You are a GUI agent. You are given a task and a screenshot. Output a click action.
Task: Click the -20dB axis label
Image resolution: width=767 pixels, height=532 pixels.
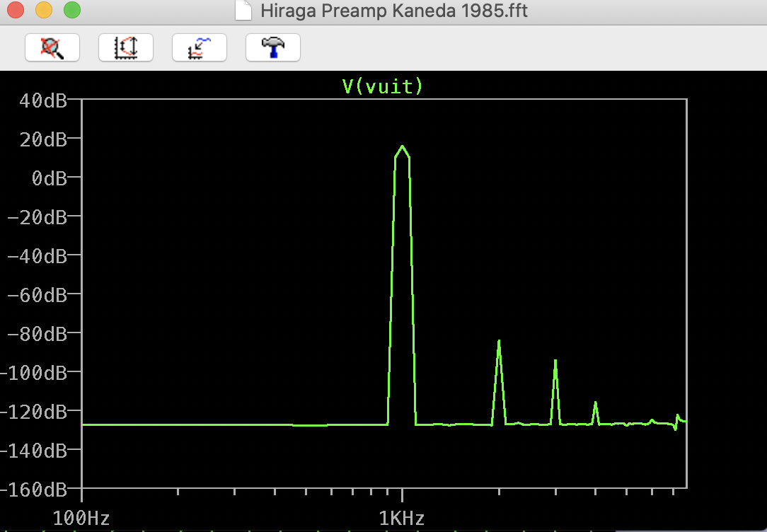(x=38, y=217)
